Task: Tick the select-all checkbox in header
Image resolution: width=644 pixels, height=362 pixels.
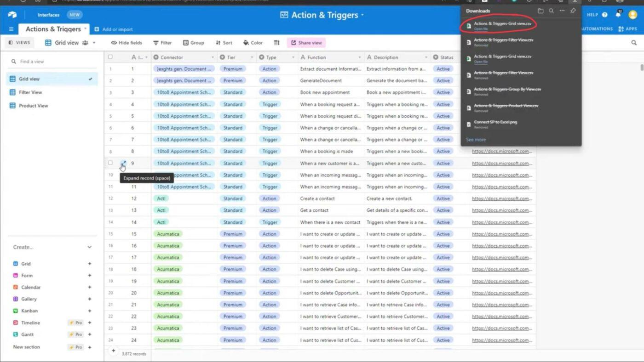Action: [110, 57]
